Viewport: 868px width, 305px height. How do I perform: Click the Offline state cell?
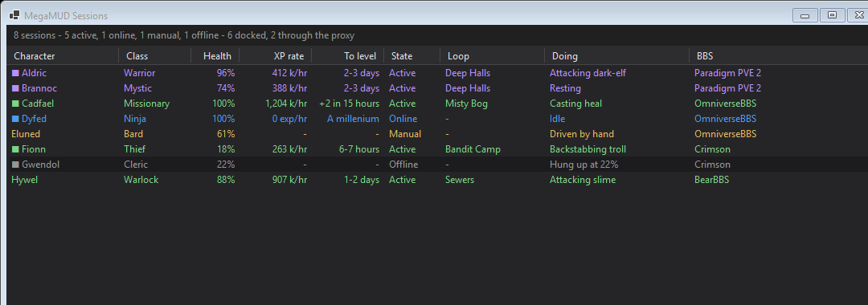click(x=403, y=165)
